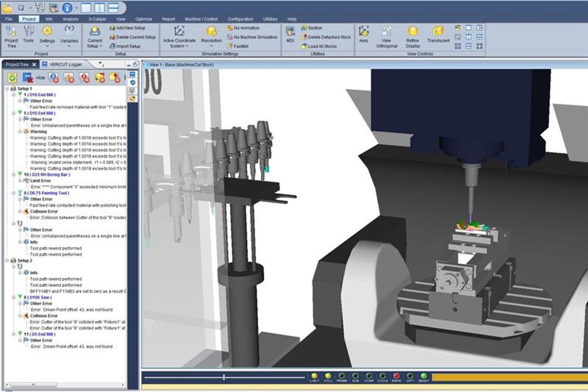The width and height of the screenshot is (588, 392).
Task: Click the open project folder icon
Action: (7, 8)
